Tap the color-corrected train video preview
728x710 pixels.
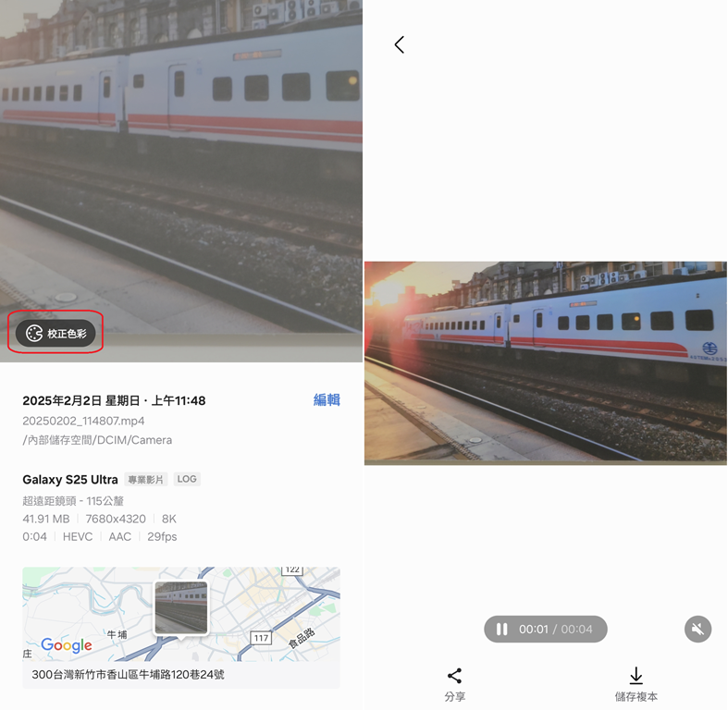(546, 361)
